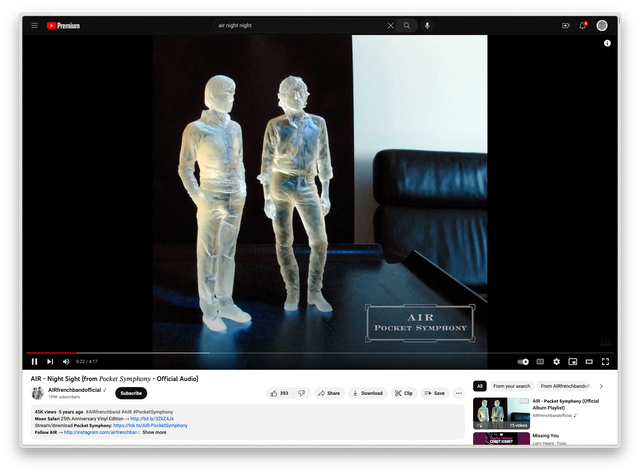Open more actions ellipsis menu
Viewport: 640px width, 473px height.
pyautogui.click(x=459, y=393)
